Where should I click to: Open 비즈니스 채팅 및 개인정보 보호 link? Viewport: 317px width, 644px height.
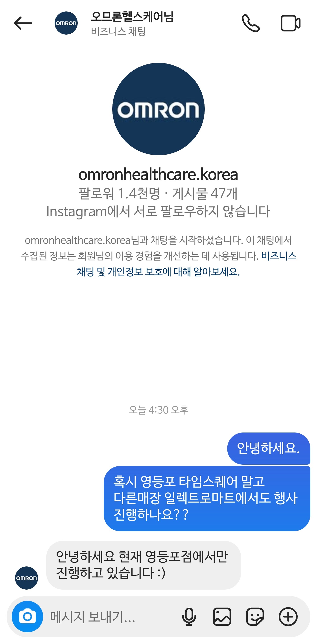[186, 264]
